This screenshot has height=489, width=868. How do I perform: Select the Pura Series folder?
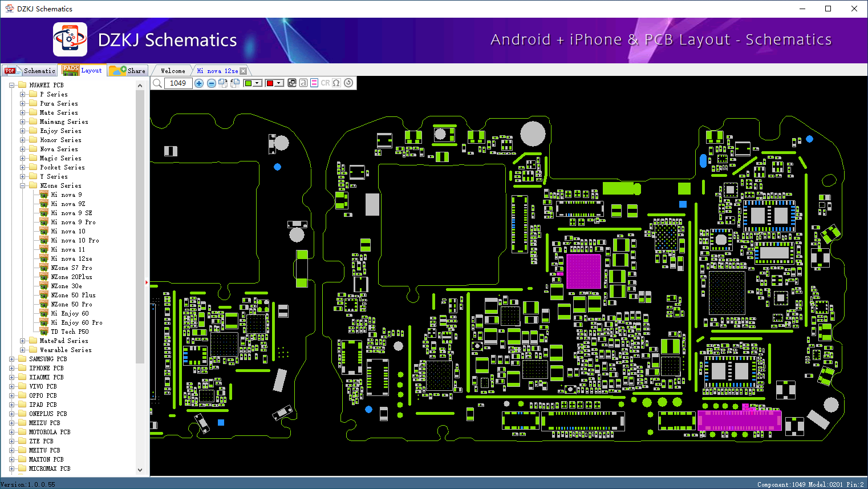59,103
